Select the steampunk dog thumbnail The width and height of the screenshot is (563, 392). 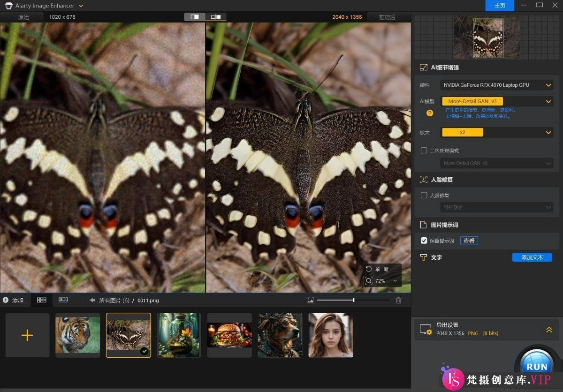tap(281, 335)
